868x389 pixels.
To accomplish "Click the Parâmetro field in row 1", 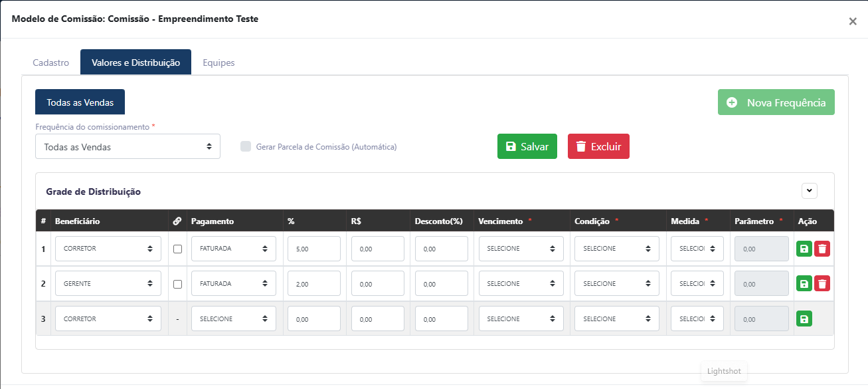I will [762, 249].
